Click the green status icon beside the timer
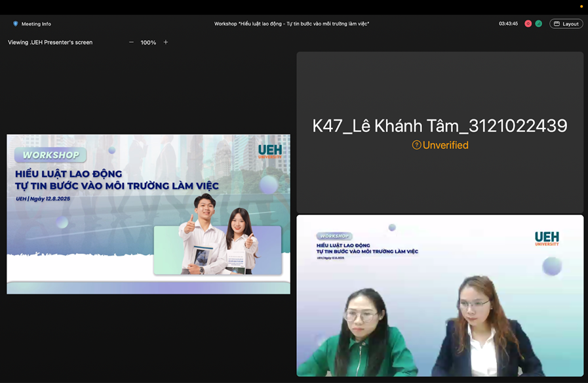 538,24
